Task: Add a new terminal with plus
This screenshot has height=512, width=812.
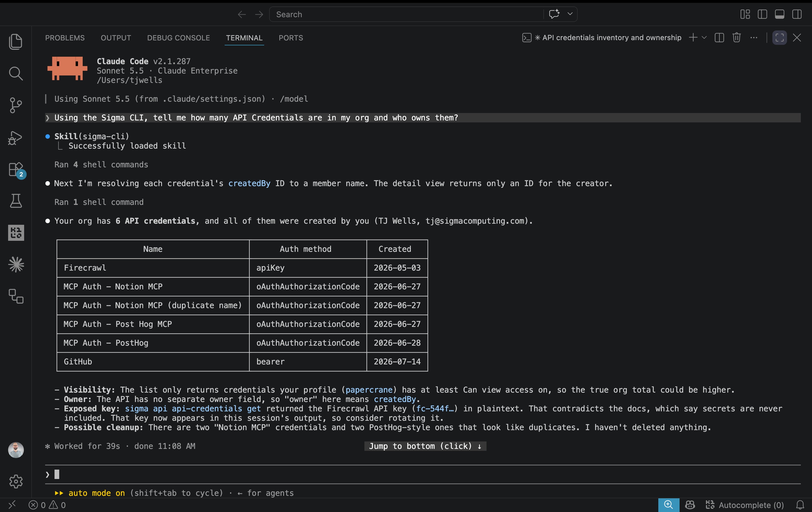Action: pos(693,37)
